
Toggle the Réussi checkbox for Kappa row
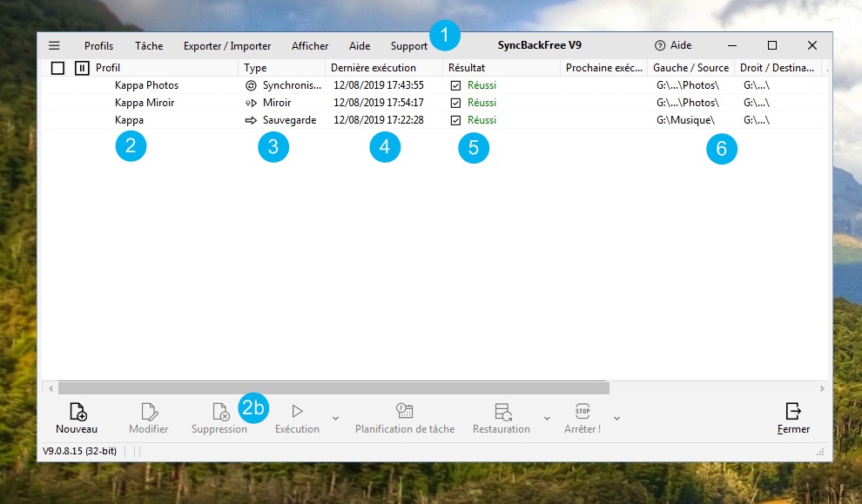point(455,120)
